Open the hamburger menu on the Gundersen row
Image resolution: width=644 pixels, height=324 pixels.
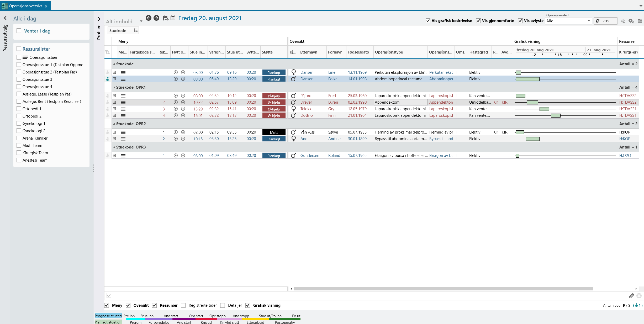pyautogui.click(x=123, y=156)
